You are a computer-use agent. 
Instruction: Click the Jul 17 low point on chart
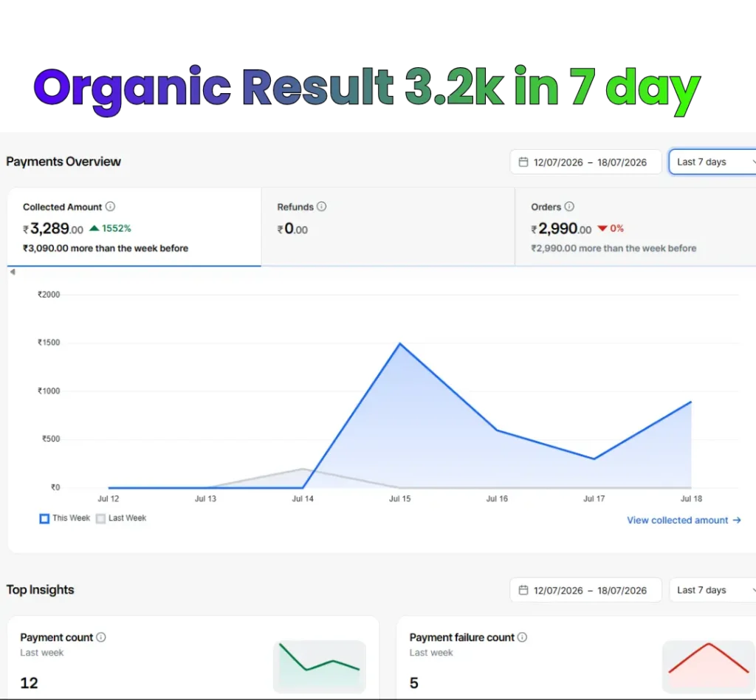point(594,459)
